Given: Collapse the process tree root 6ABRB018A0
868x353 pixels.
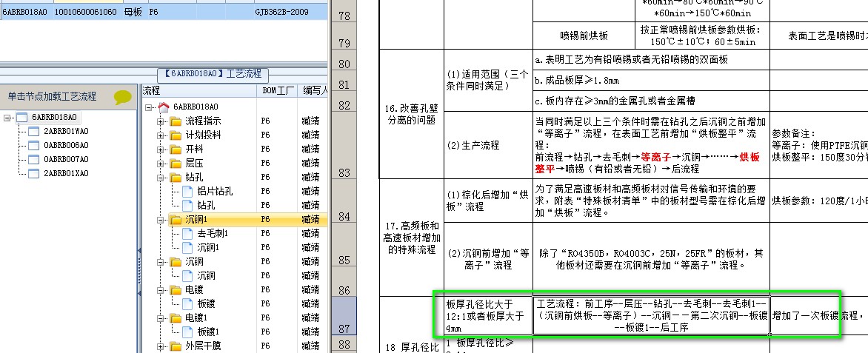Looking at the screenshot, I should point(148,107).
